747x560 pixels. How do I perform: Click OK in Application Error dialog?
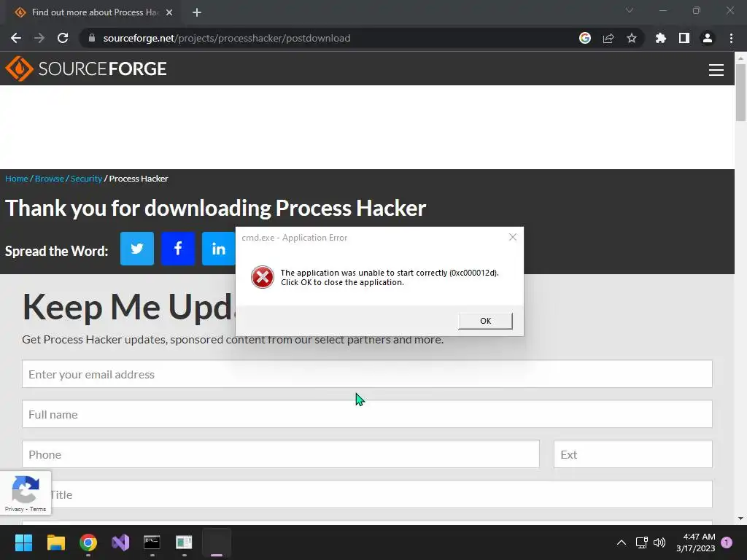(x=485, y=321)
